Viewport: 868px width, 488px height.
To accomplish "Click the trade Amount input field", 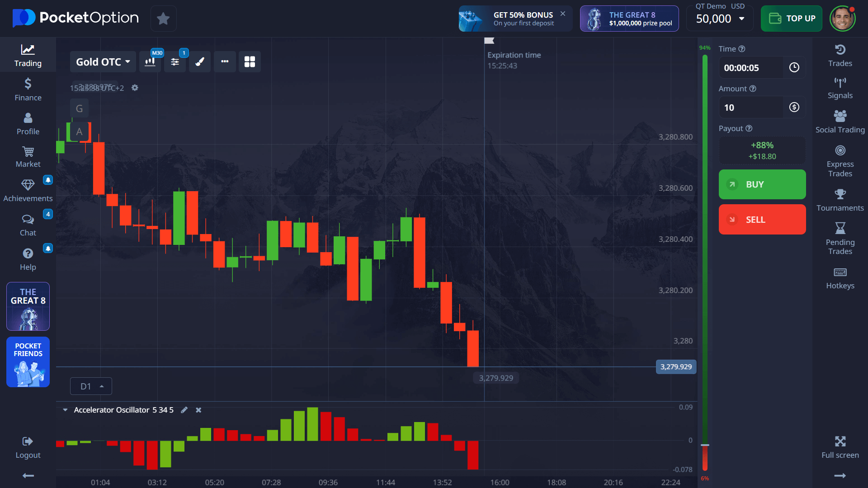I will click(750, 108).
